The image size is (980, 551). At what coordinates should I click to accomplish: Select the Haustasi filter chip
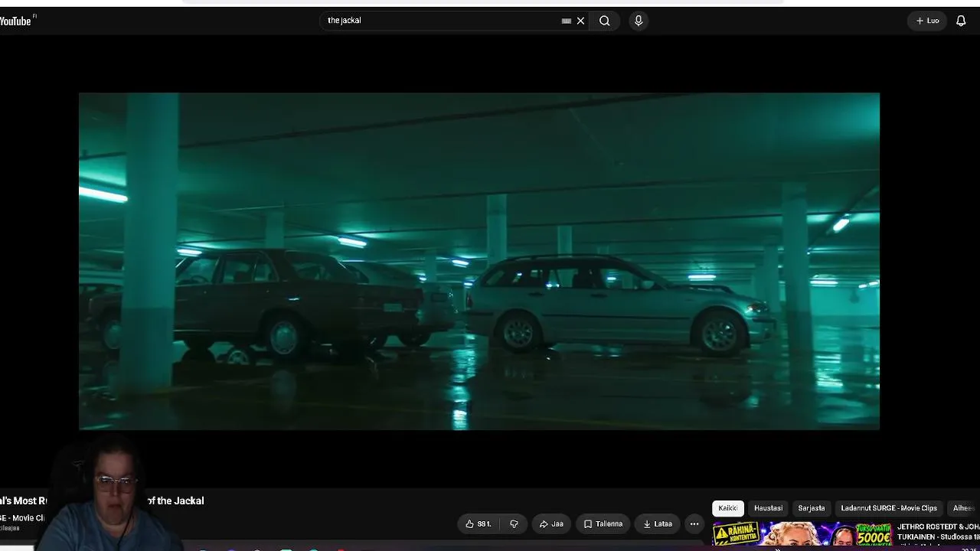(x=768, y=508)
